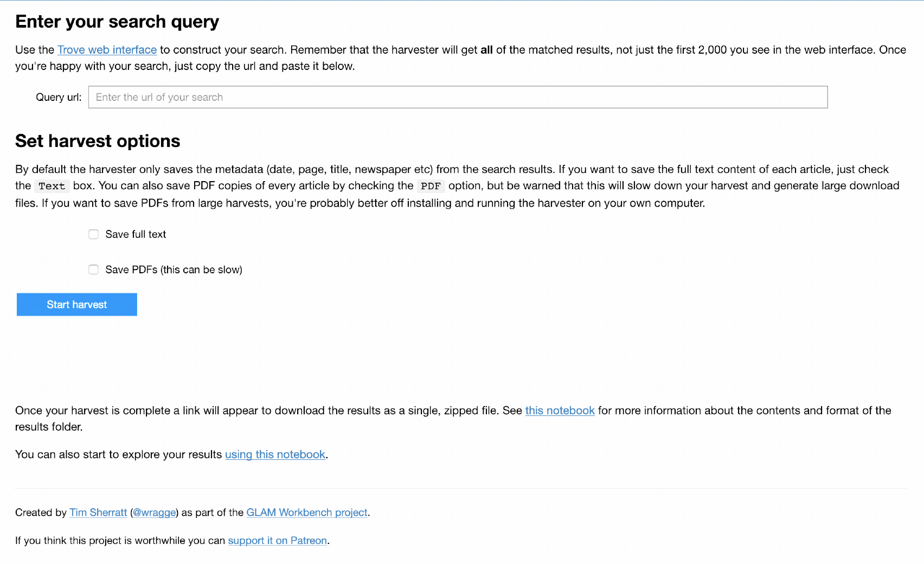Click the 'Set harvest options' heading

click(98, 141)
